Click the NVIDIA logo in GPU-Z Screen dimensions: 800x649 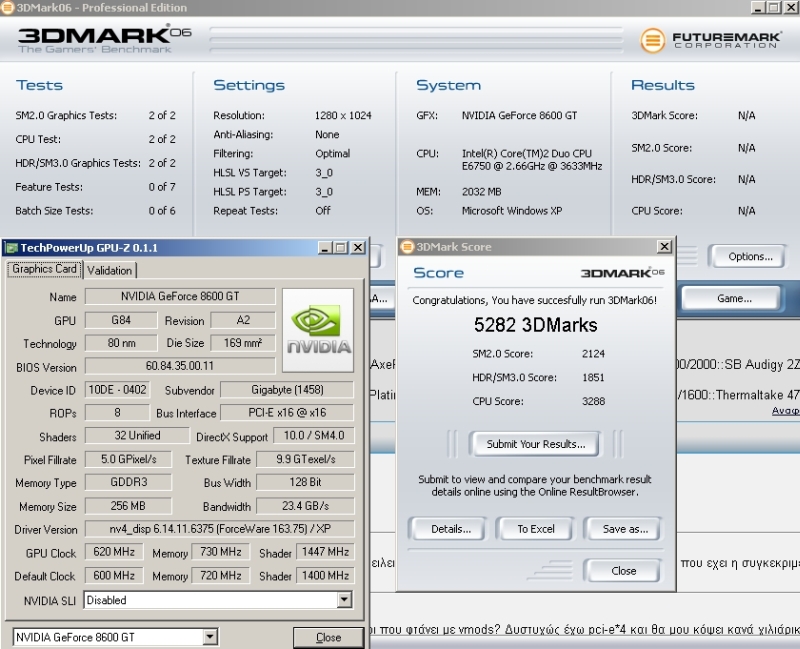click(318, 330)
